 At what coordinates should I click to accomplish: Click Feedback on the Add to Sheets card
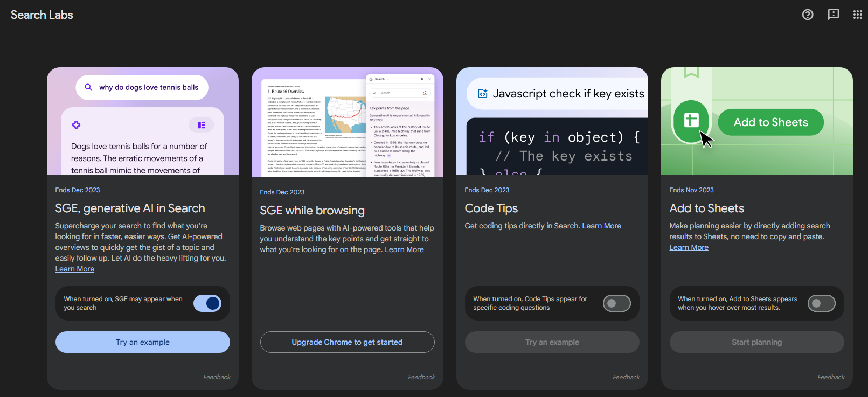tap(830, 377)
